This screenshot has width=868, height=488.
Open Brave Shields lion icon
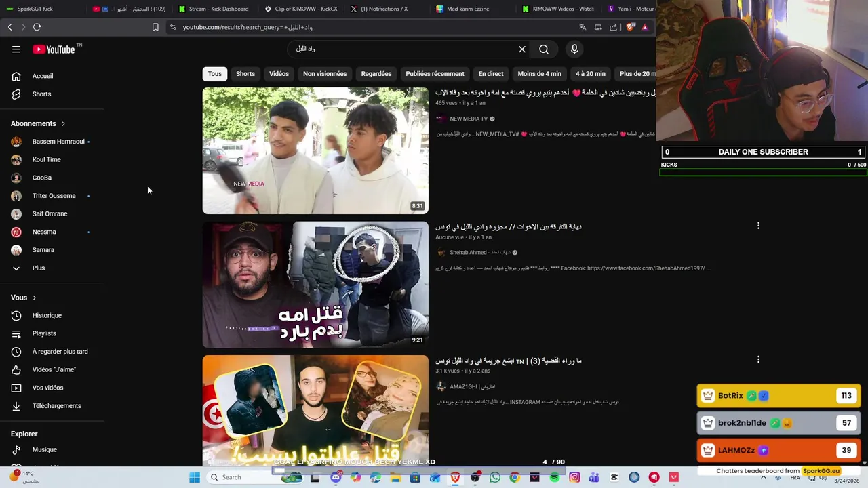point(630,27)
